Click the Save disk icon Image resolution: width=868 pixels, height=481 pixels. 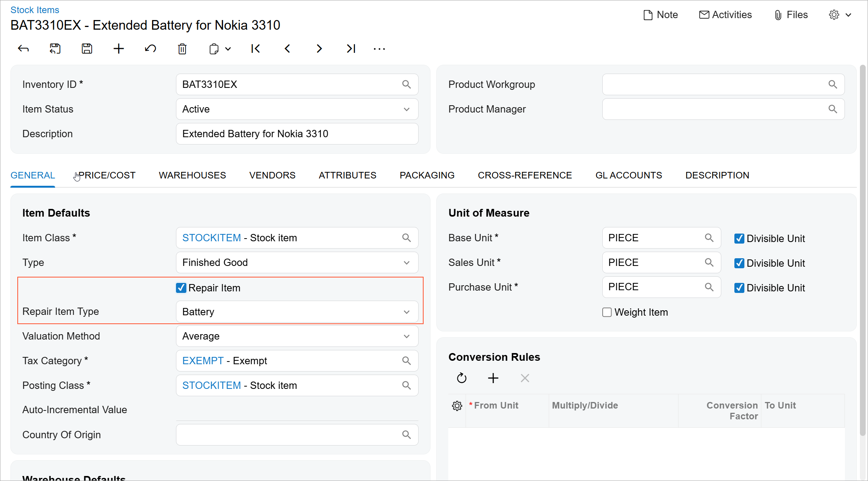tap(87, 49)
